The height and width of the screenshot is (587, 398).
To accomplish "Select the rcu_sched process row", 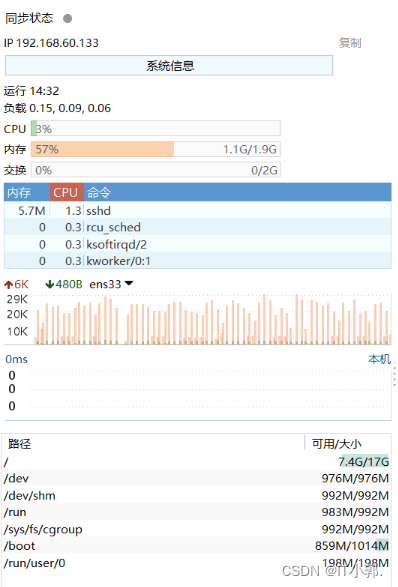I will [x=198, y=227].
